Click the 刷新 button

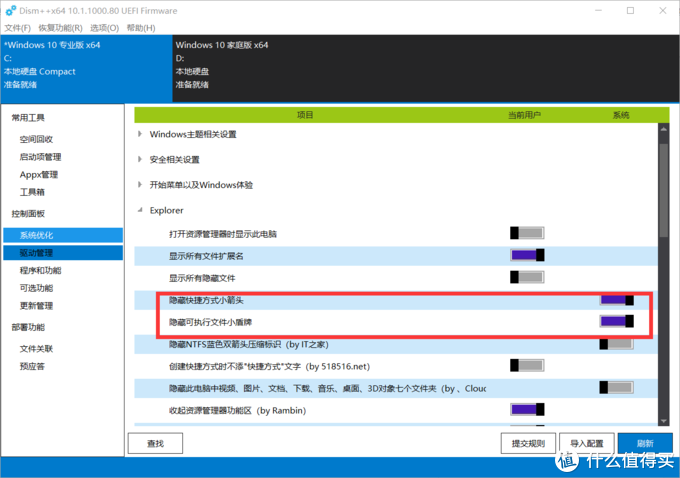(645, 443)
